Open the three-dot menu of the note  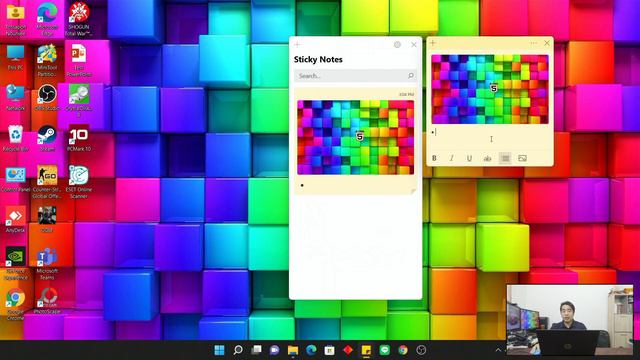533,43
